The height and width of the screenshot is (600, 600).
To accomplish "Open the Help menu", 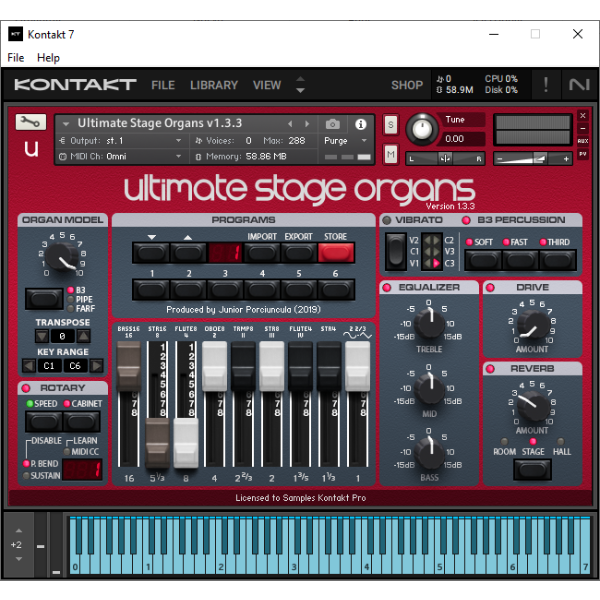I will click(x=48, y=58).
